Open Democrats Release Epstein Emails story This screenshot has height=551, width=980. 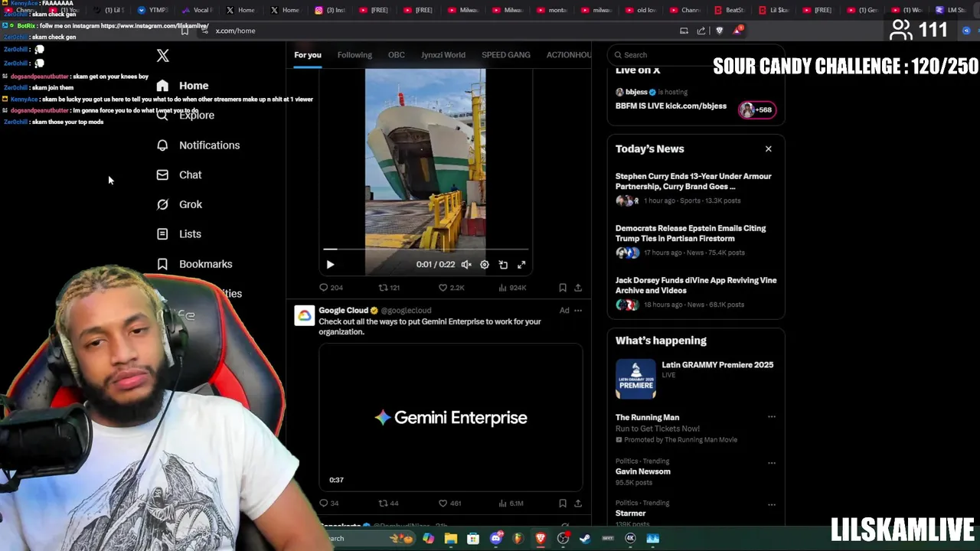696,242
